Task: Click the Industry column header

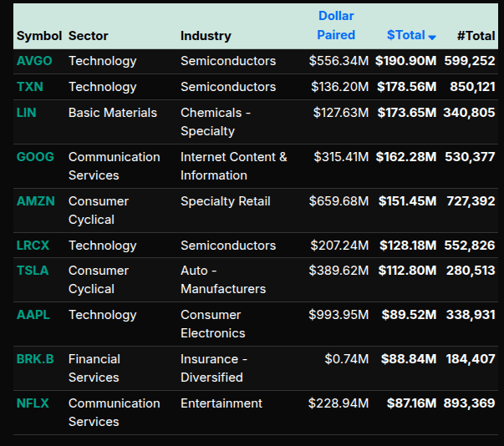Action: click(x=206, y=36)
